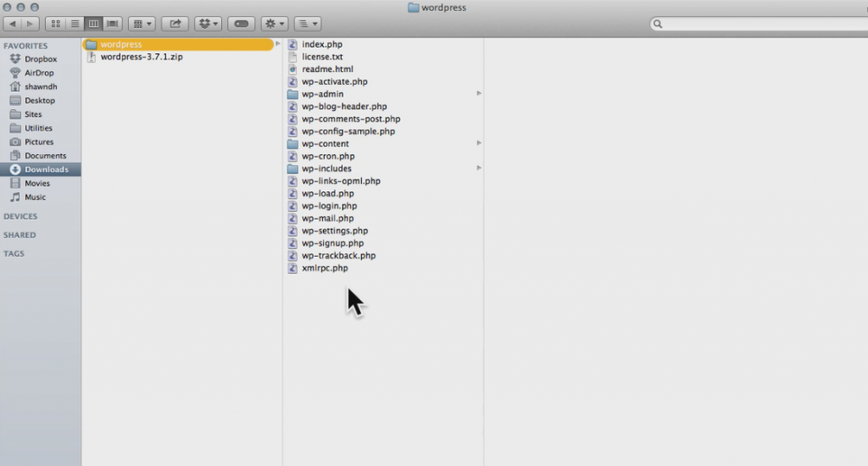Click the DEVICES sidebar heading
Viewport: 868px width, 466px height.
pyautogui.click(x=20, y=216)
